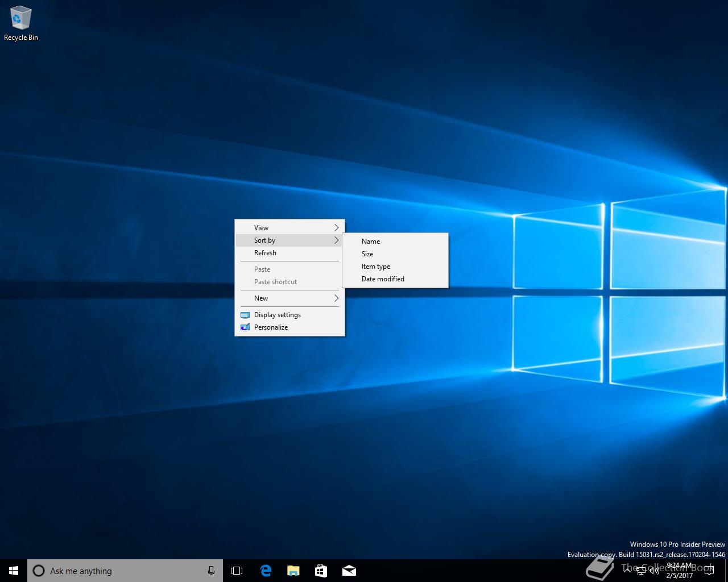Click the Display settings monitor icon
728x582 pixels.
coord(245,315)
